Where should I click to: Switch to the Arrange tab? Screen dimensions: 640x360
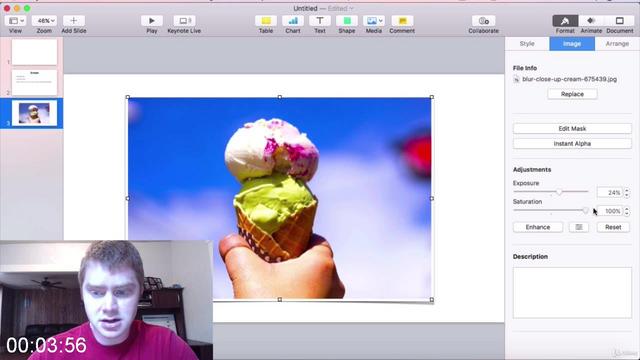[617, 44]
